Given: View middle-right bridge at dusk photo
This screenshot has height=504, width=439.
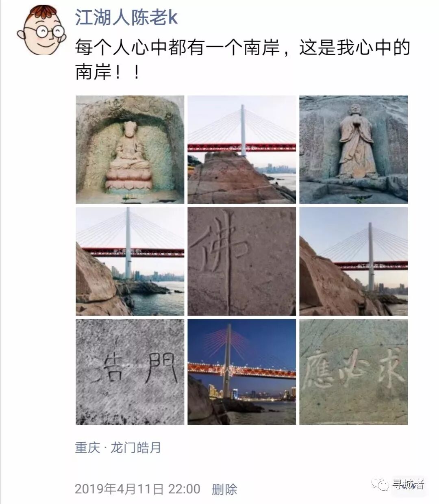Looking at the screenshot, I should click(354, 261).
